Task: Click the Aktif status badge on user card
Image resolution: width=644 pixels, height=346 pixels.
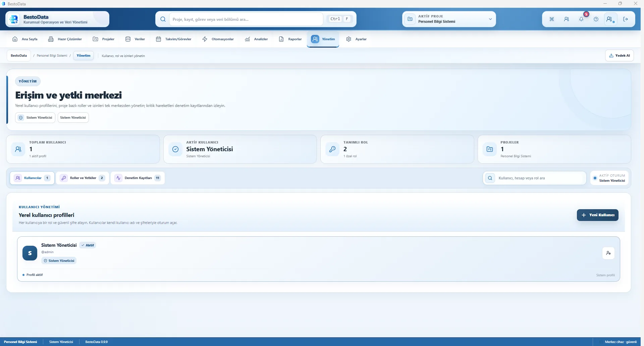Action: (x=88, y=245)
